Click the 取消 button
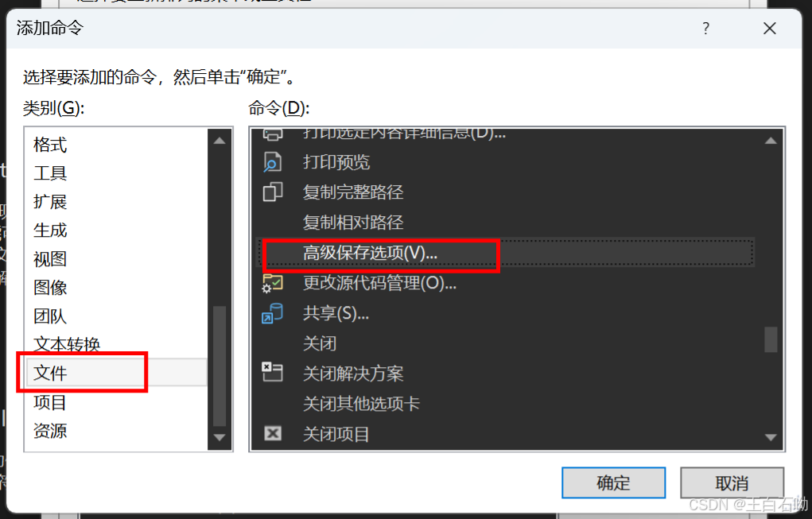Viewport: 812px width, 519px height. (x=732, y=482)
